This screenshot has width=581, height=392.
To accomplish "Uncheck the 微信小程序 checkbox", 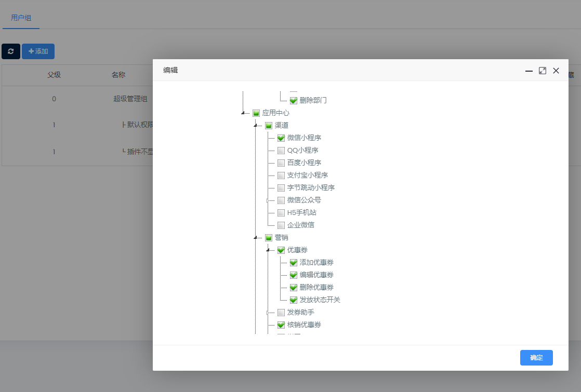I will coord(281,138).
